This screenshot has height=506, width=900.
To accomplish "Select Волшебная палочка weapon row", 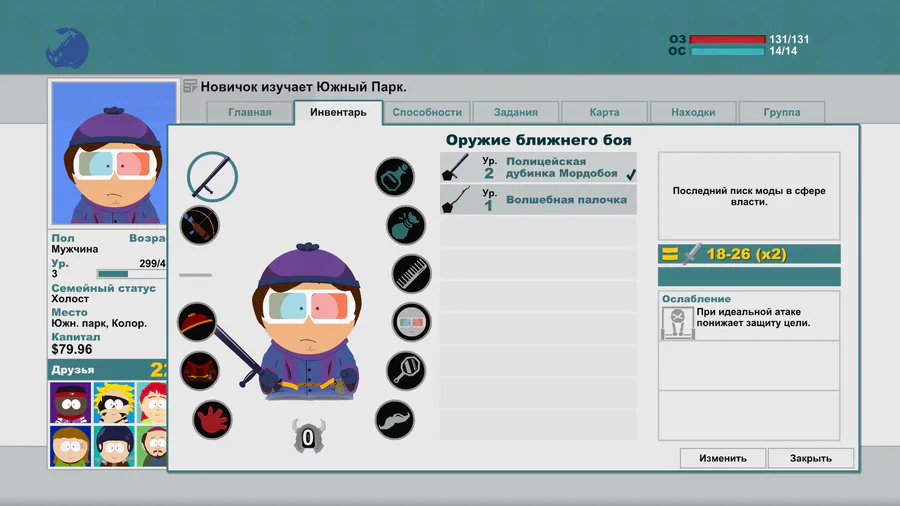I will pos(538,199).
